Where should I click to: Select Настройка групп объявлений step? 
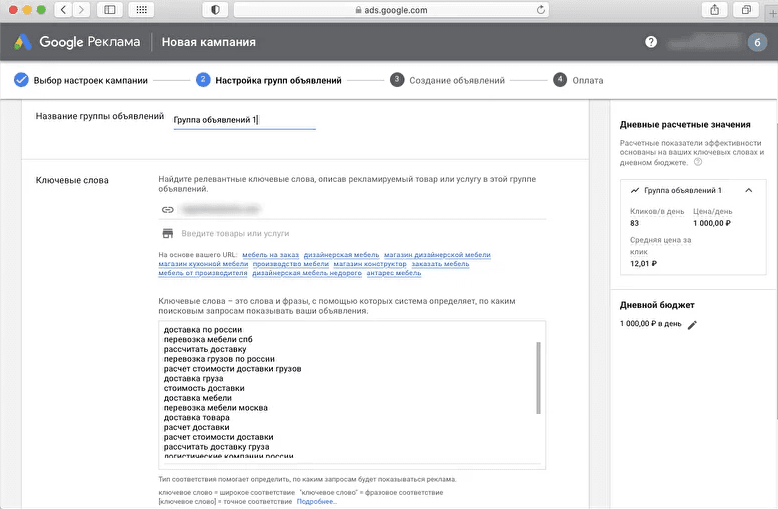[x=278, y=80]
